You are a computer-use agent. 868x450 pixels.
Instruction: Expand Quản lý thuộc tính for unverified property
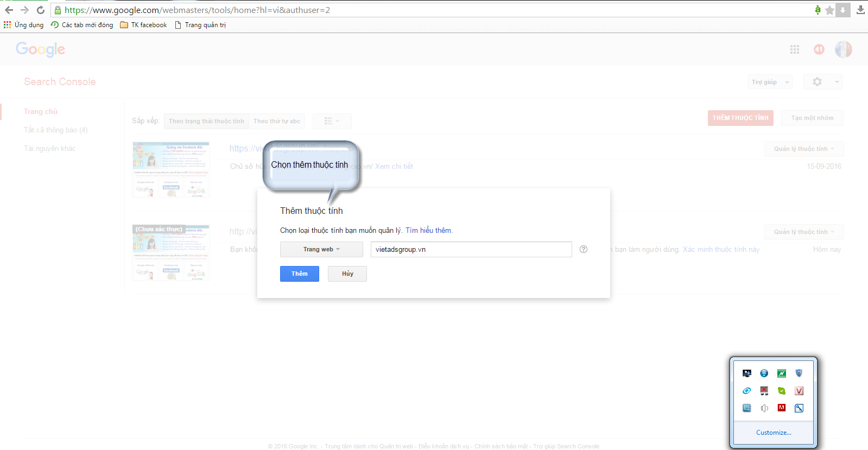[804, 232]
